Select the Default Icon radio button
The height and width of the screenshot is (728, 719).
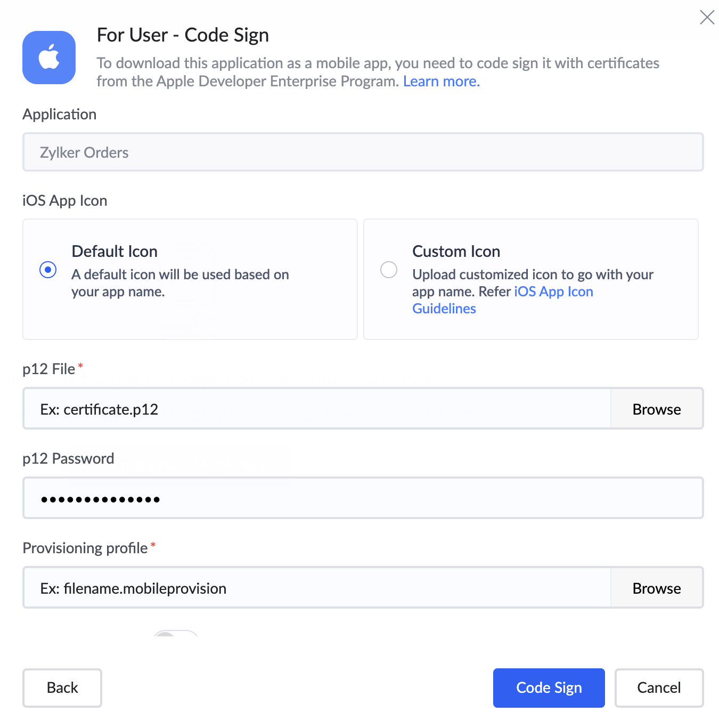[47, 270]
